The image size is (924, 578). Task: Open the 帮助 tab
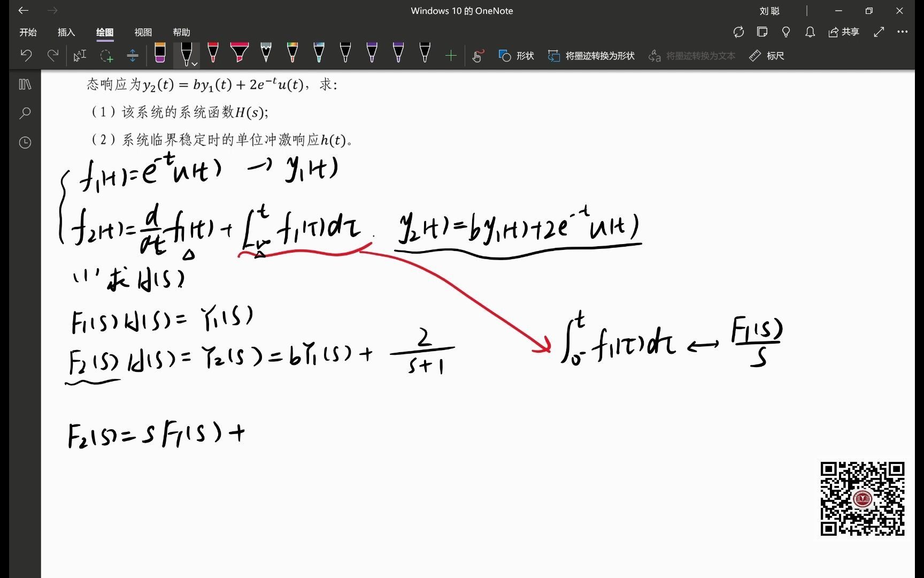[x=181, y=32]
